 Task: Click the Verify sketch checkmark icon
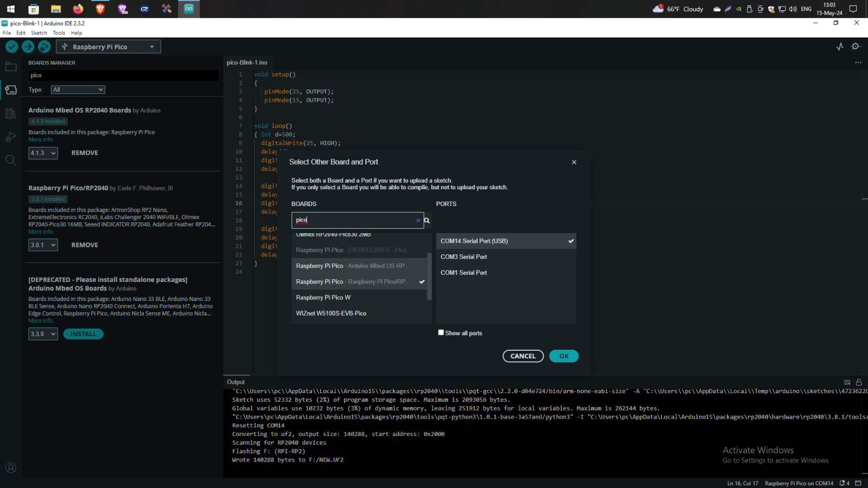coord(11,47)
